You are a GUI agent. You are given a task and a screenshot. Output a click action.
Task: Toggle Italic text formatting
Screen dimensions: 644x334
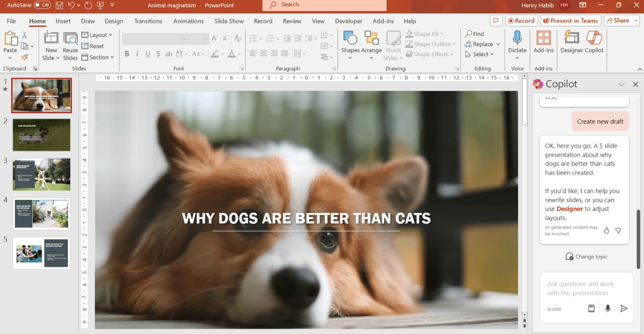(x=137, y=54)
